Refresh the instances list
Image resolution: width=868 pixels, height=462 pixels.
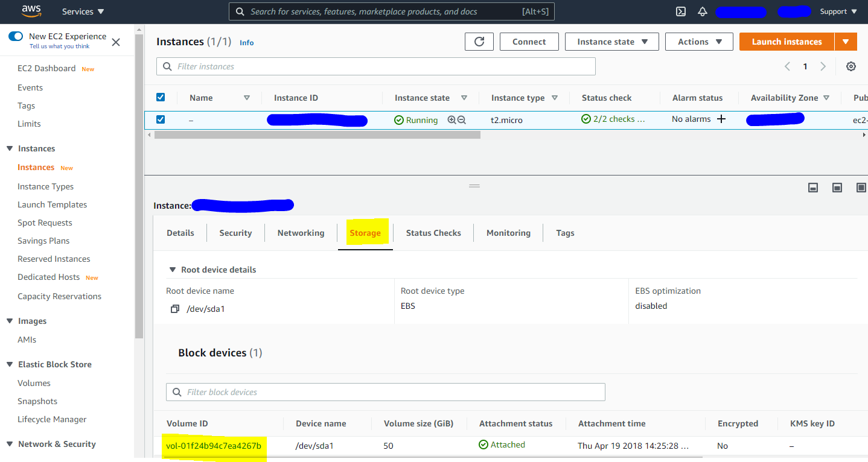pos(479,42)
